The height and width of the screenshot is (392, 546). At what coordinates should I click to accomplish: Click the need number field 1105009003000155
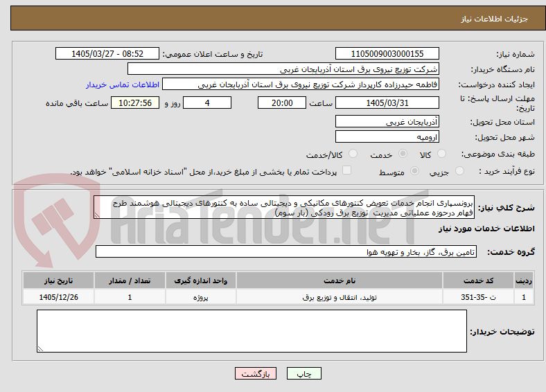[x=387, y=53]
